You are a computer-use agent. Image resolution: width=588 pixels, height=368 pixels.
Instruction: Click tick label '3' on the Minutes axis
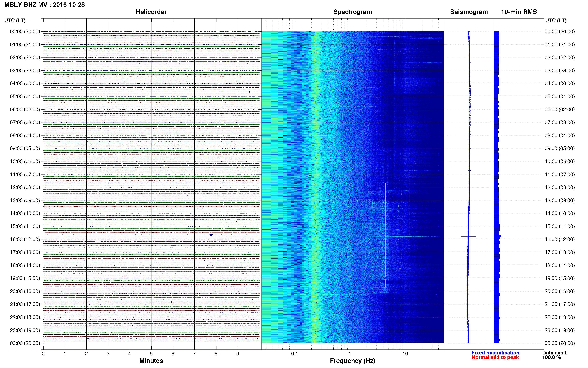[x=108, y=354]
